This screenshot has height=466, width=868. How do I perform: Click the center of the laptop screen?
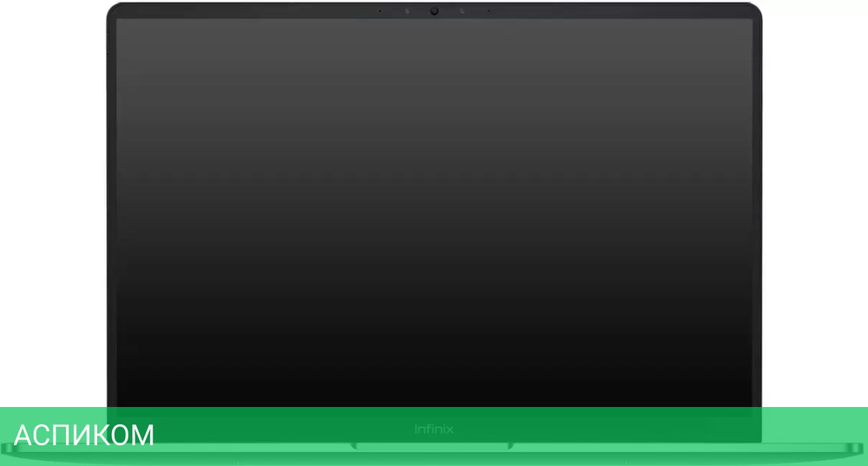pos(434,213)
